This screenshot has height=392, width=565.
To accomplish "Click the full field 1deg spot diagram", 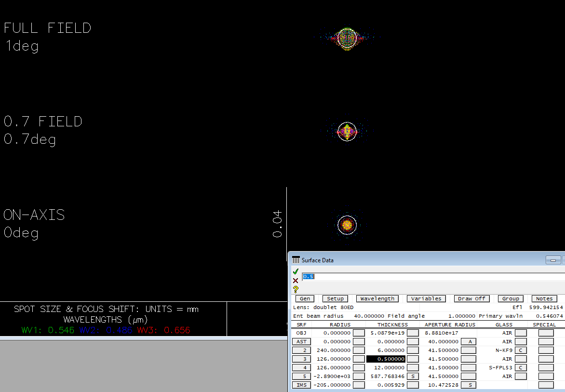I will click(x=347, y=38).
